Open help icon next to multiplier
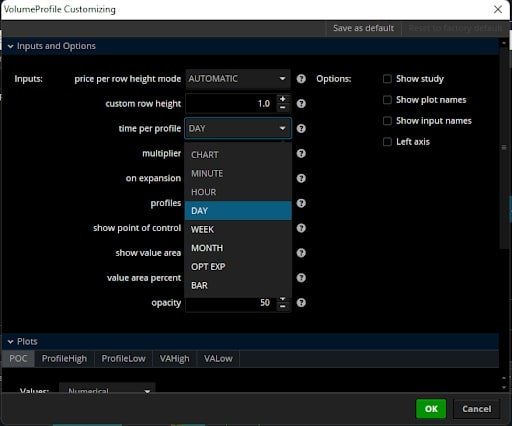512x426 pixels. tap(301, 153)
